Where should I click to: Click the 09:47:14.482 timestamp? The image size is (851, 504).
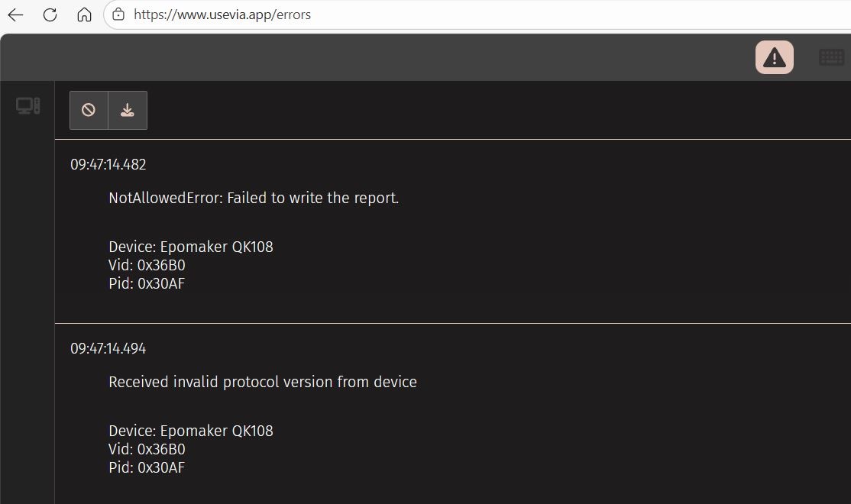click(108, 164)
